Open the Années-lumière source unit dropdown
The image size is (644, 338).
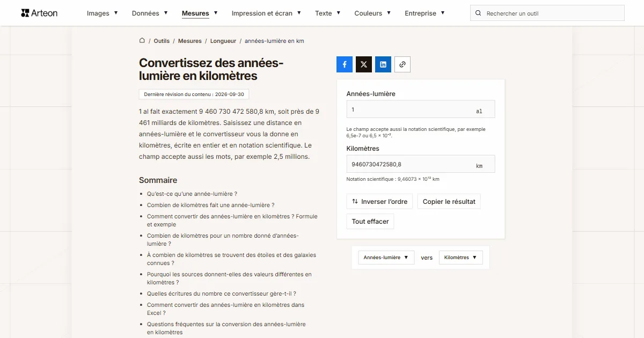pyautogui.click(x=386, y=258)
